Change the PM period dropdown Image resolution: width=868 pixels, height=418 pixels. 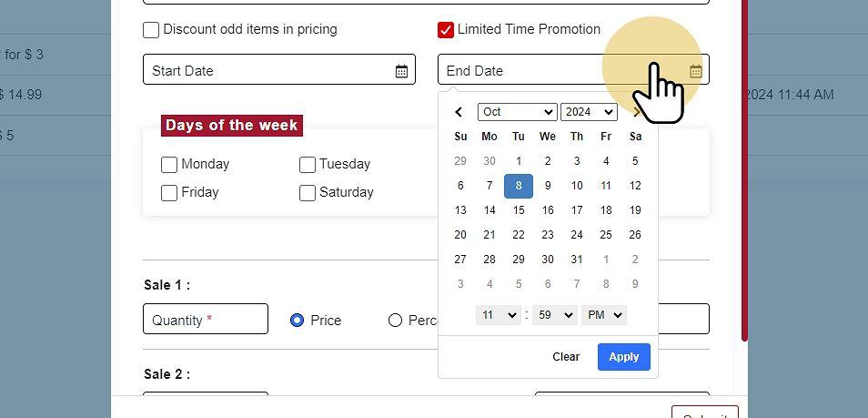coord(604,315)
